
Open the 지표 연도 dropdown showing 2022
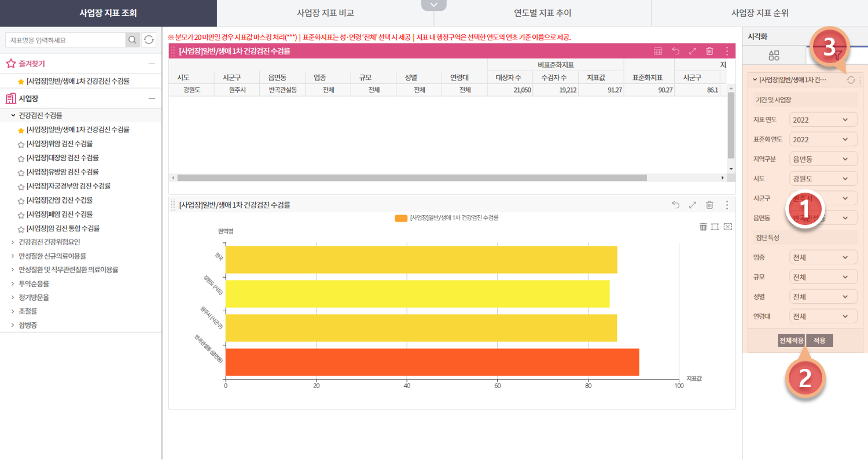click(x=823, y=120)
